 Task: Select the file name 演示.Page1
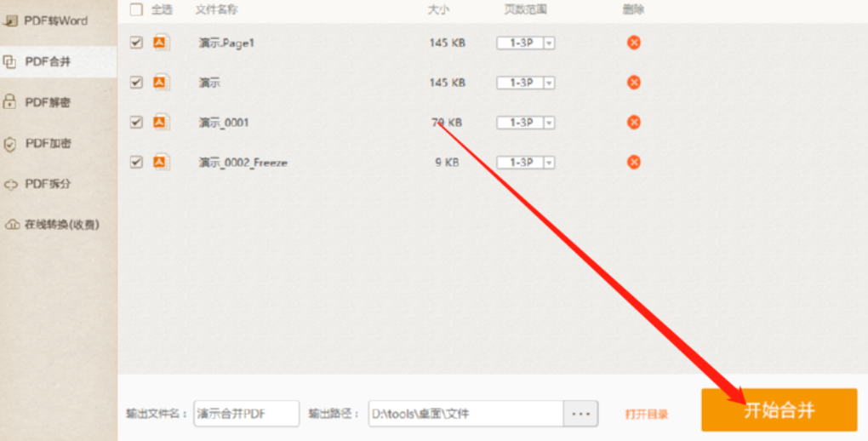[226, 43]
